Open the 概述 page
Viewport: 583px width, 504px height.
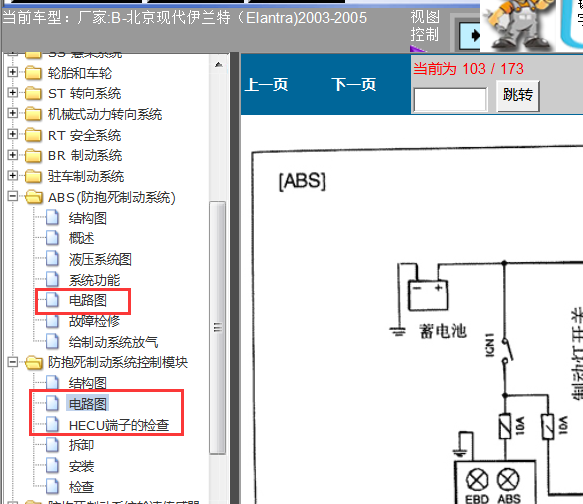point(81,238)
